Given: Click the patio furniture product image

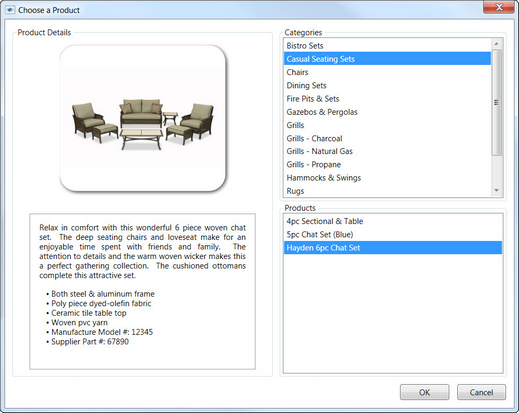Looking at the screenshot, I should [143, 118].
